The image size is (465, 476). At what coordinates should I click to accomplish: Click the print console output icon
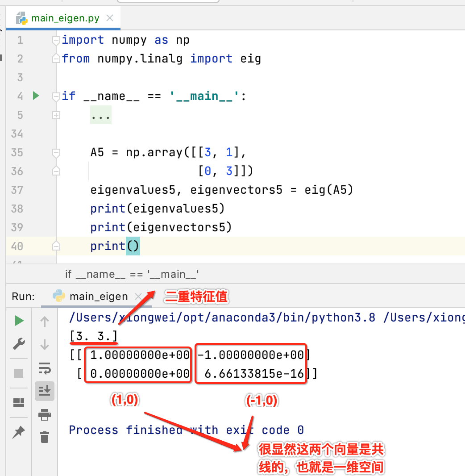[x=45, y=414]
